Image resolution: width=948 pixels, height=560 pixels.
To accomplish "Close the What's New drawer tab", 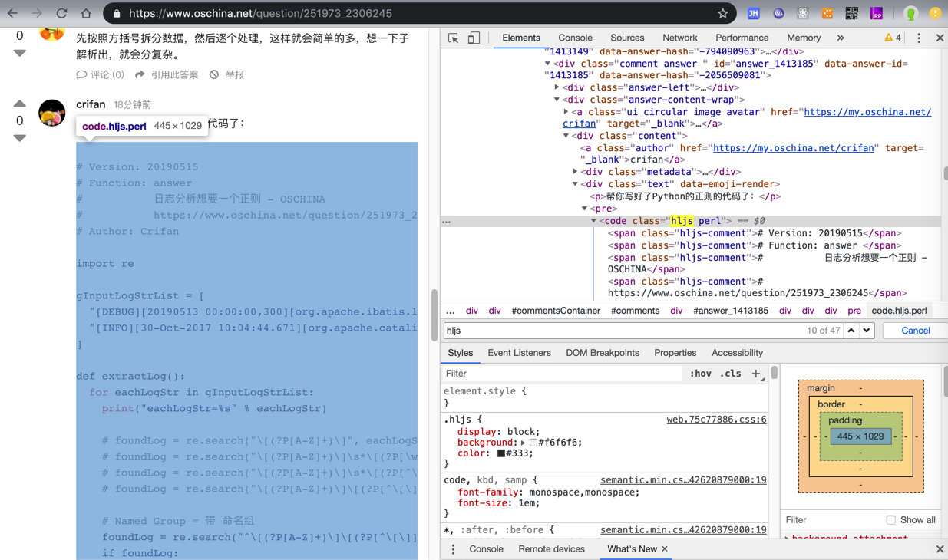I will pos(665,549).
